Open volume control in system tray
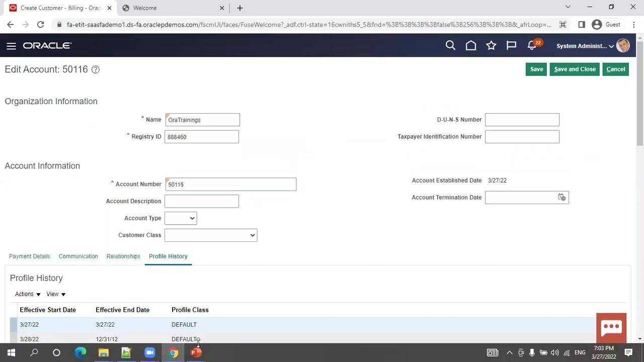The height and width of the screenshot is (362, 644). [x=555, y=352]
